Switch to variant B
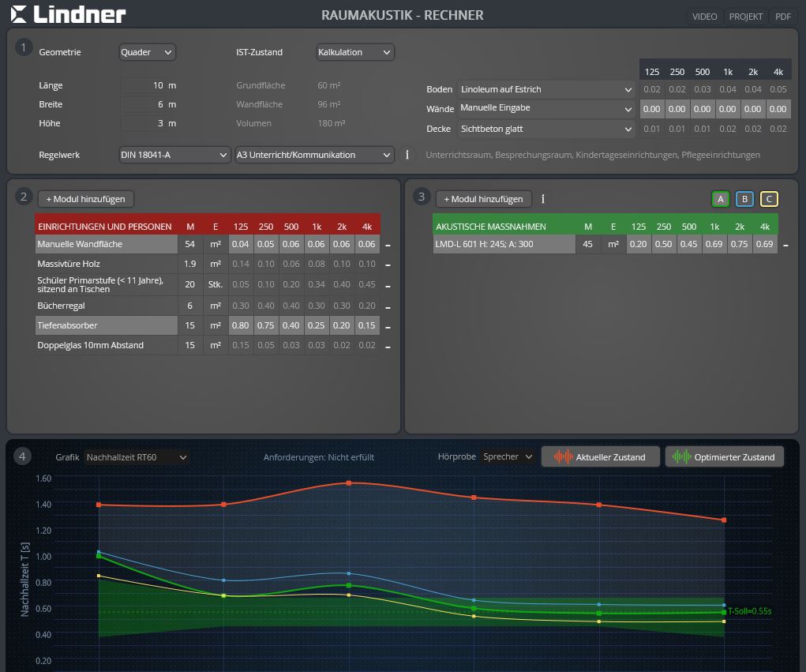This screenshot has height=672, width=806. pos(744,199)
